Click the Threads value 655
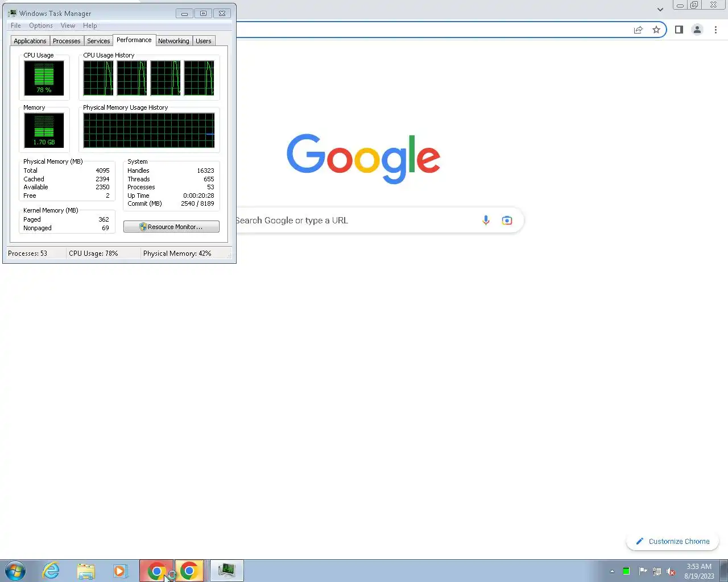The height and width of the screenshot is (582, 728). click(x=209, y=179)
